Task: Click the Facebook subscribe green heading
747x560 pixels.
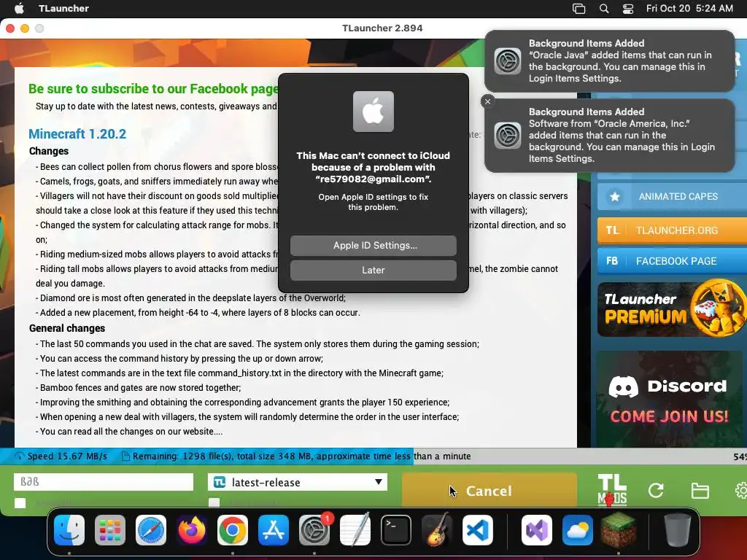Action: tap(153, 89)
